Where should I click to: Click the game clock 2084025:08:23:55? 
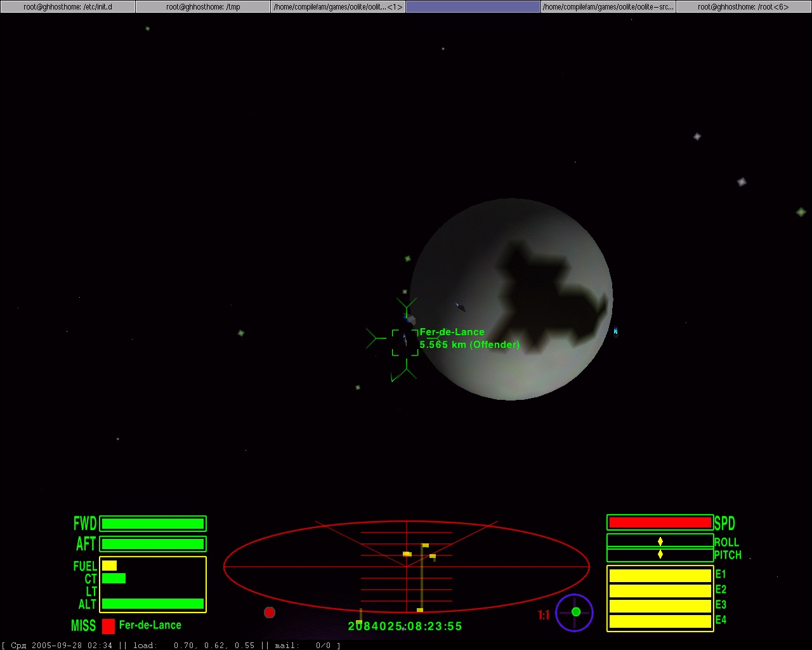coord(405,627)
